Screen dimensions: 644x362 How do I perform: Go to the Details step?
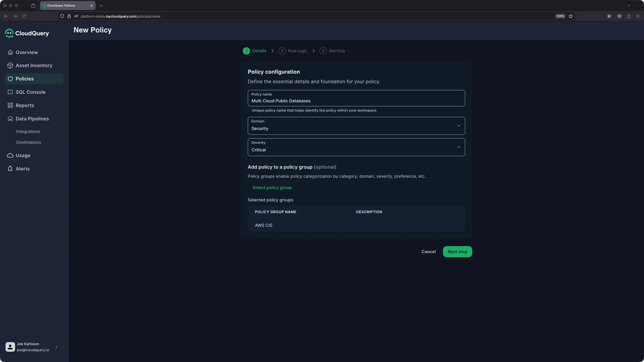pos(255,51)
